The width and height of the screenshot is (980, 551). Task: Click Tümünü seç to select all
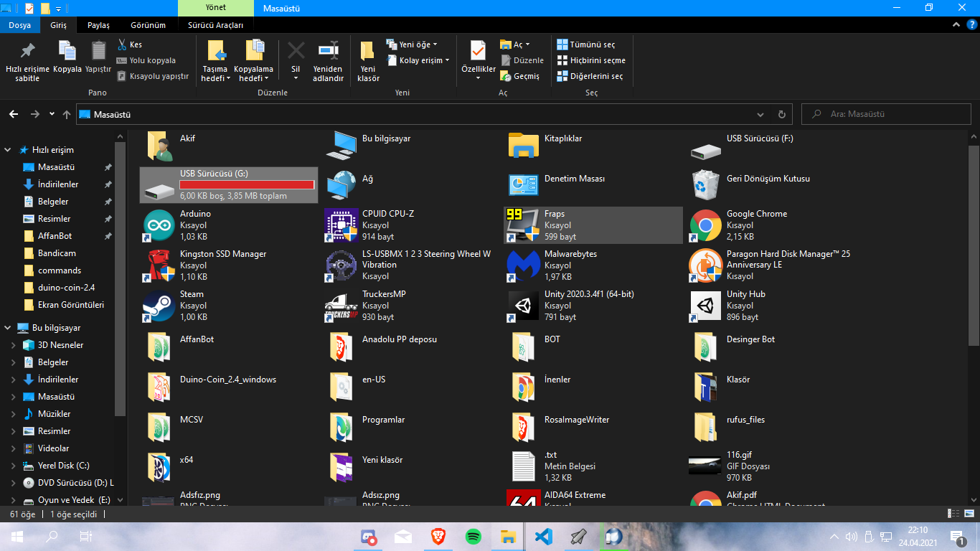click(585, 44)
